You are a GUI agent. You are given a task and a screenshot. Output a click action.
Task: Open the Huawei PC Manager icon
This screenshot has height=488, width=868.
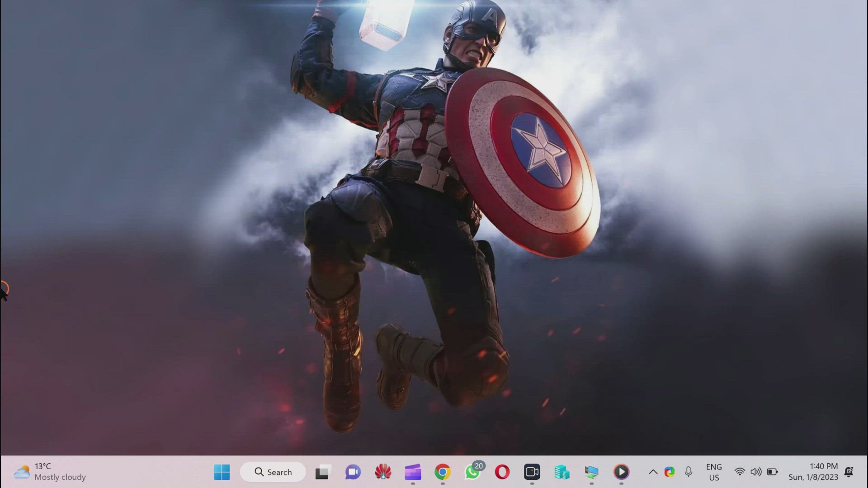coord(383,472)
